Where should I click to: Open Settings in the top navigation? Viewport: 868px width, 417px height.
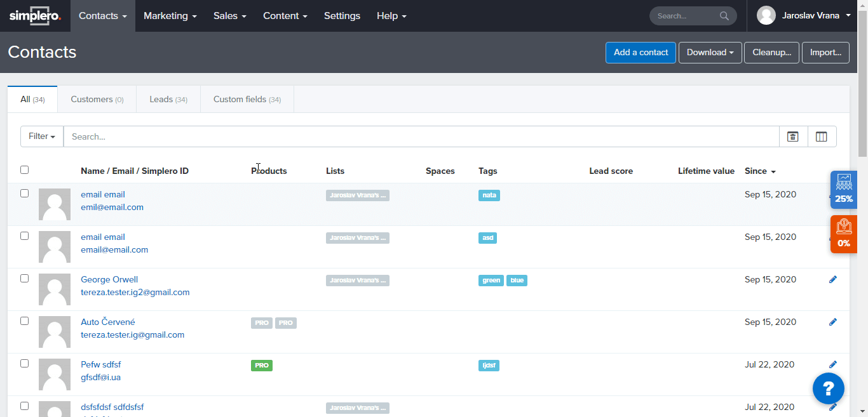tap(342, 16)
